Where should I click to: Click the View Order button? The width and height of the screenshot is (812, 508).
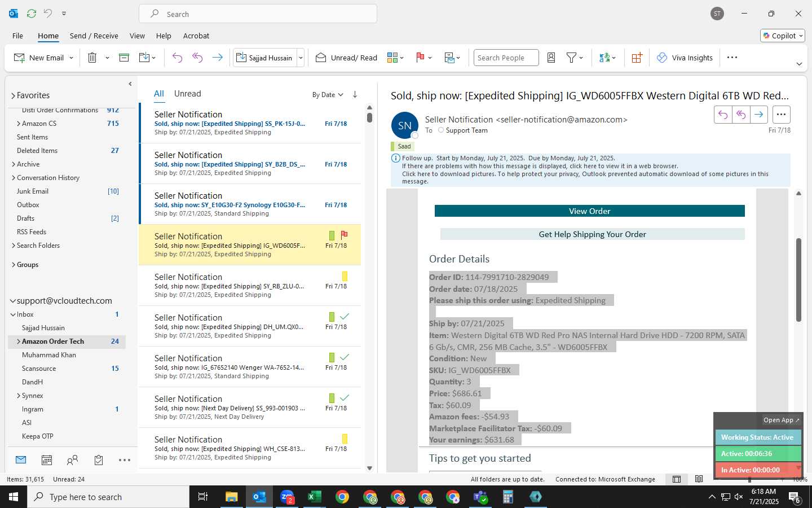589,211
